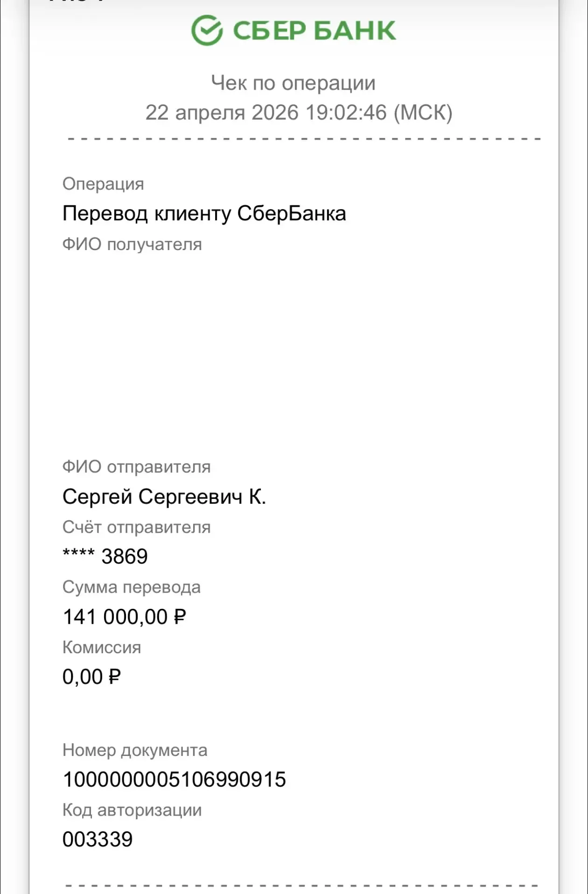Click the Счёт отправителя label
This screenshot has height=894, width=588.
[136, 527]
